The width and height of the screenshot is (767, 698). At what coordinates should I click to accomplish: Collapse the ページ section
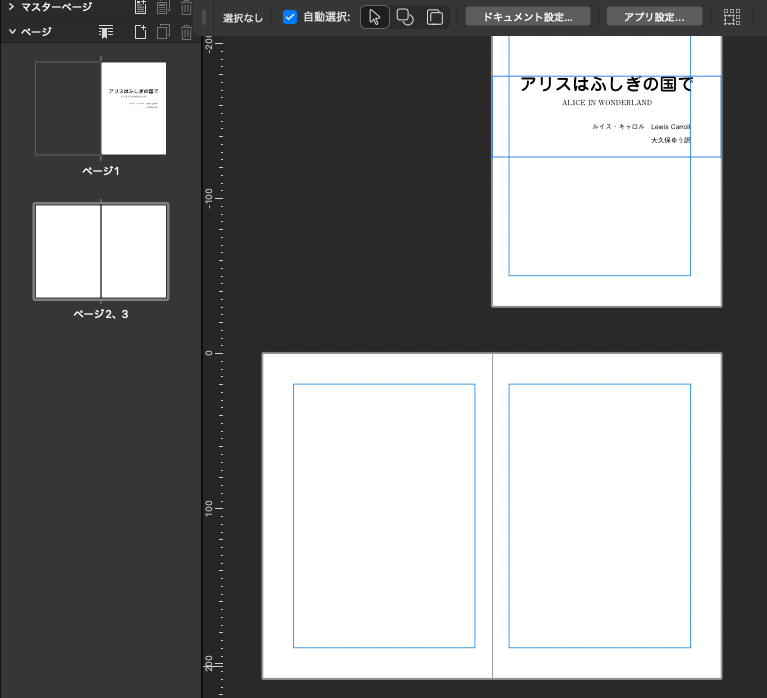pyautogui.click(x=12, y=32)
